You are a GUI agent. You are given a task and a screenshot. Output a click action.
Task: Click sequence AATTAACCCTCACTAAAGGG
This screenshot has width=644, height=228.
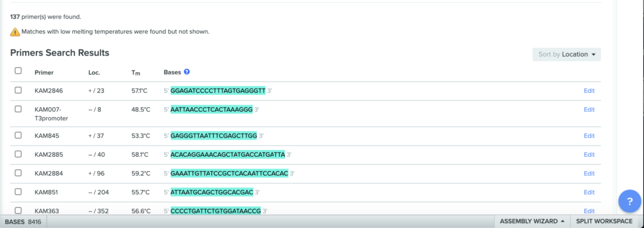[211, 110]
